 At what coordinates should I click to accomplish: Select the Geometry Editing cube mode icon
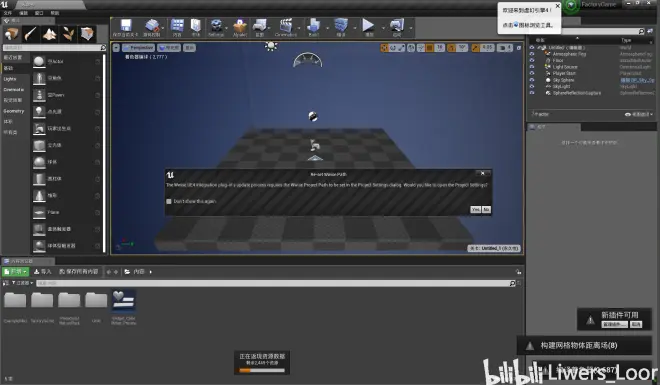pyautogui.click(x=87, y=34)
